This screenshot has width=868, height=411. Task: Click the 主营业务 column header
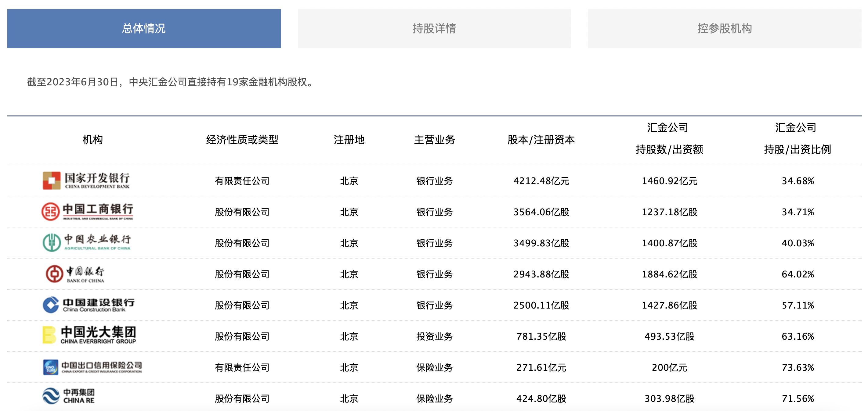coord(434,140)
